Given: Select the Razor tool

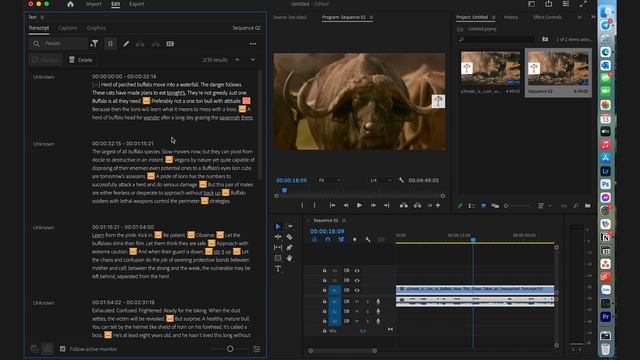Looking at the screenshot, I should (289, 237).
